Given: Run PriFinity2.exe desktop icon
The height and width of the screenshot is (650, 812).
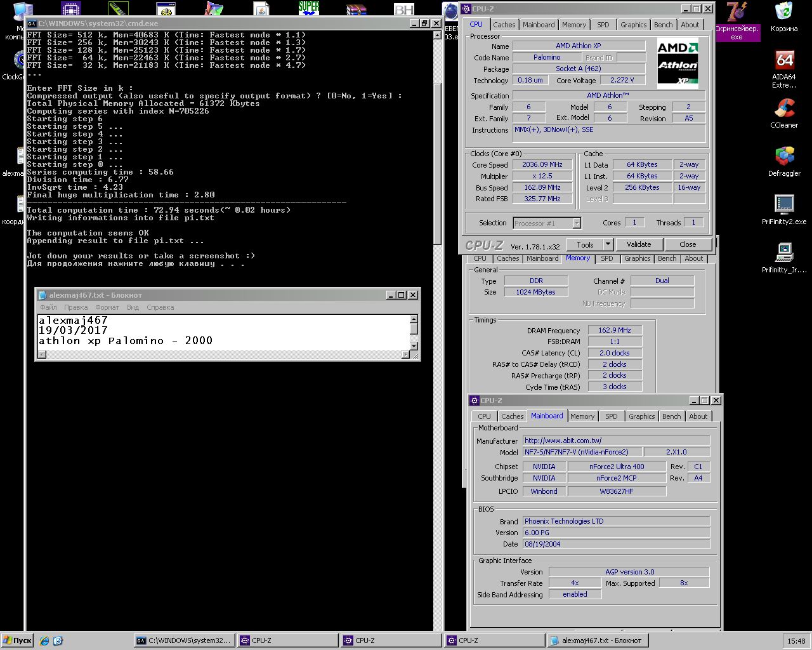Looking at the screenshot, I should pos(784,211).
